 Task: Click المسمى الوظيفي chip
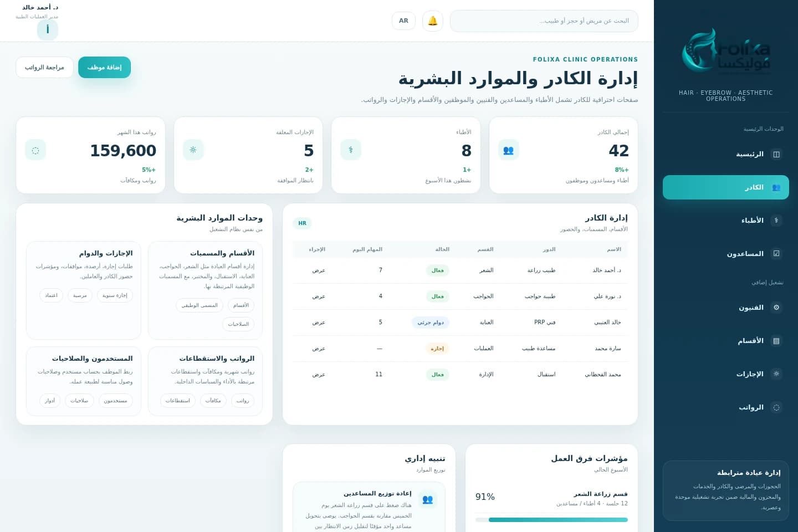tap(199, 305)
